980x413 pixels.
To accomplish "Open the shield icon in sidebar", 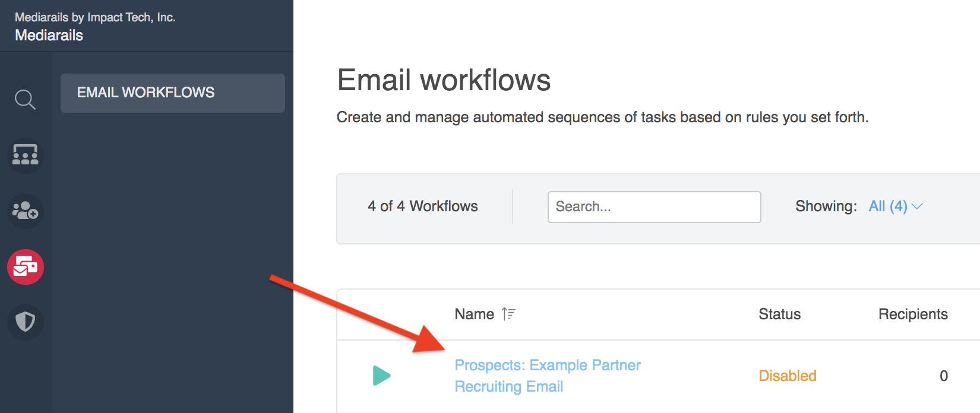I will pyautogui.click(x=25, y=322).
